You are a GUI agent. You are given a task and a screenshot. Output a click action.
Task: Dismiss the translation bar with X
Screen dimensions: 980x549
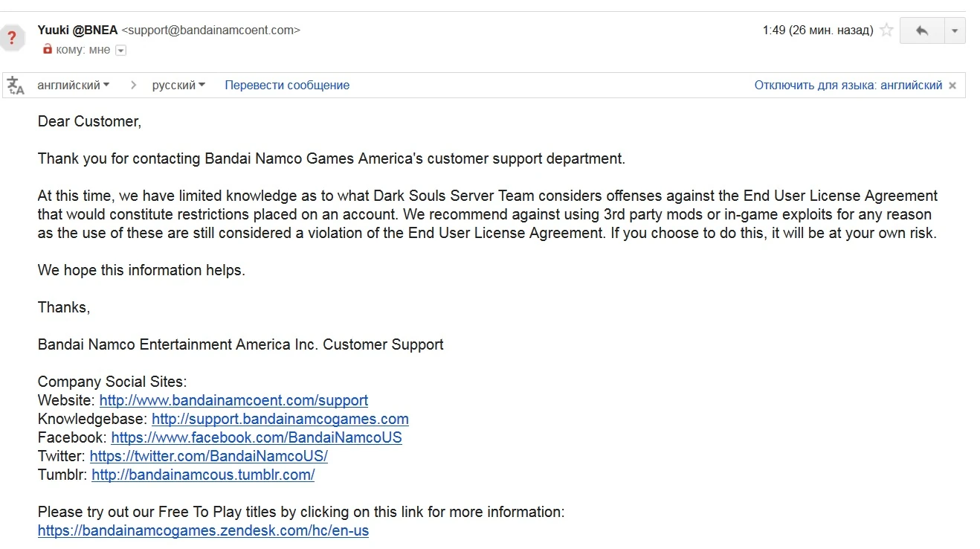[952, 86]
